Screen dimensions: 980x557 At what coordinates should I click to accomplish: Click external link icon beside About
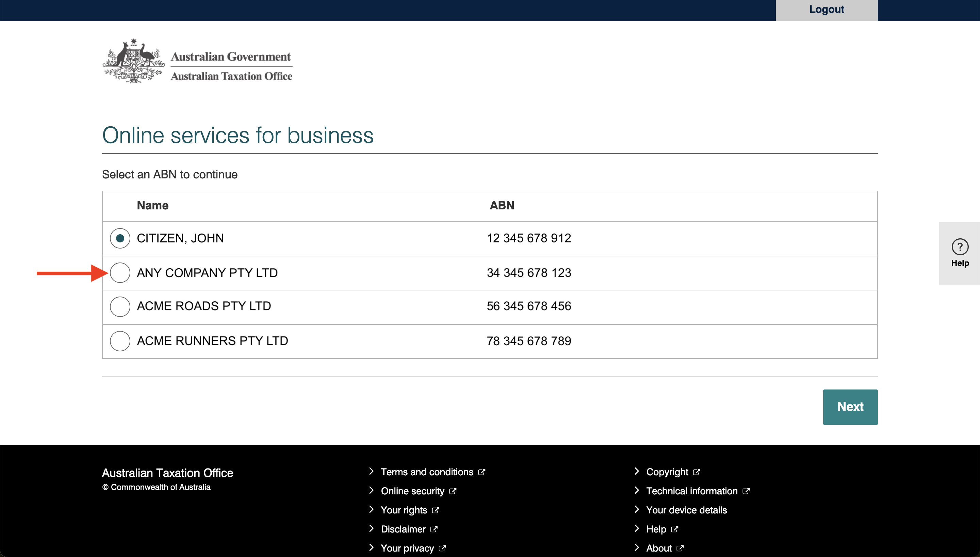coord(680,548)
